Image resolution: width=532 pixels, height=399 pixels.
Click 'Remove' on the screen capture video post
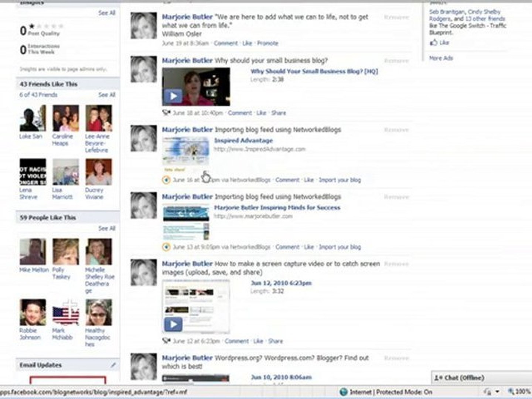396,264
